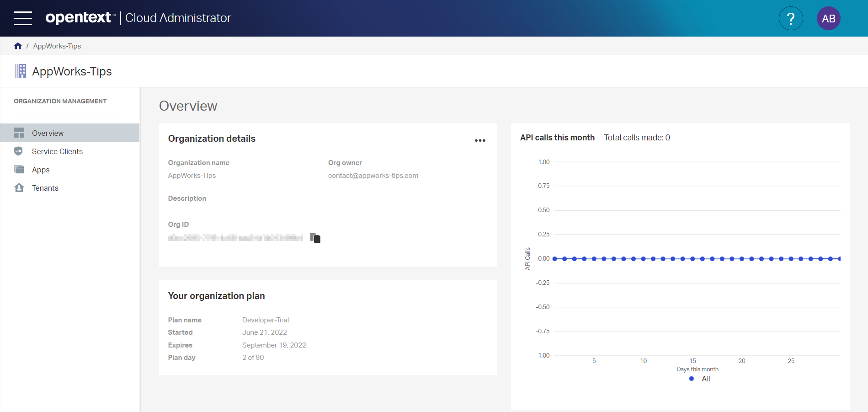The height and width of the screenshot is (412, 868).
Task: Go to the home breadcrumb icon
Action: tap(18, 46)
